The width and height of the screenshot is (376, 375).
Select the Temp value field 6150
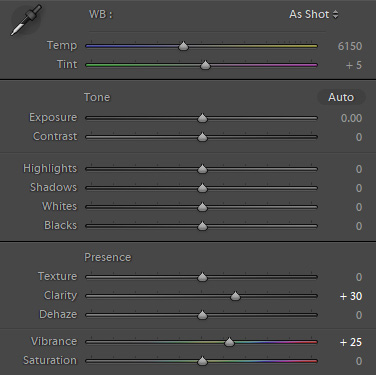tap(350, 46)
